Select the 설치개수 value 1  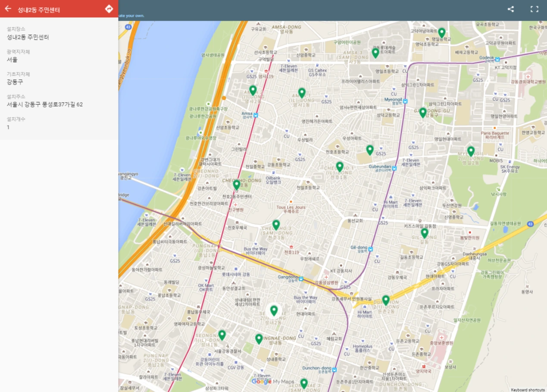pyautogui.click(x=8, y=127)
